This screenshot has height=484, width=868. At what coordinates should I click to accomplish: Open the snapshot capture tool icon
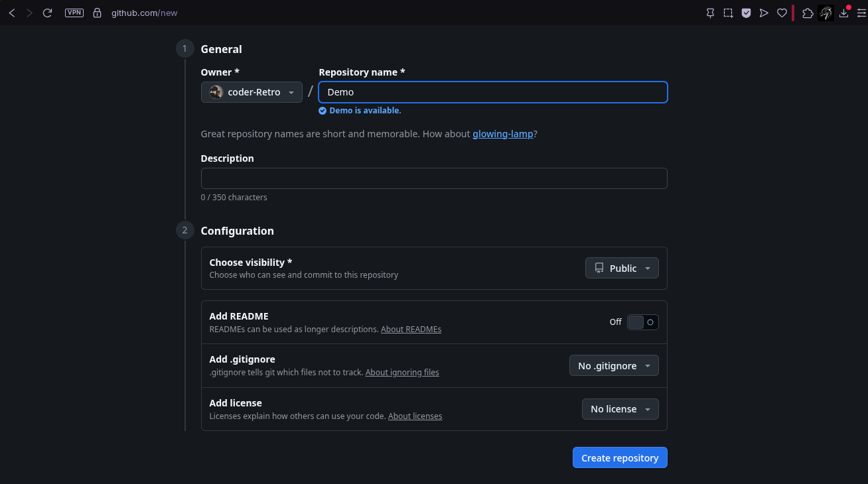(728, 13)
